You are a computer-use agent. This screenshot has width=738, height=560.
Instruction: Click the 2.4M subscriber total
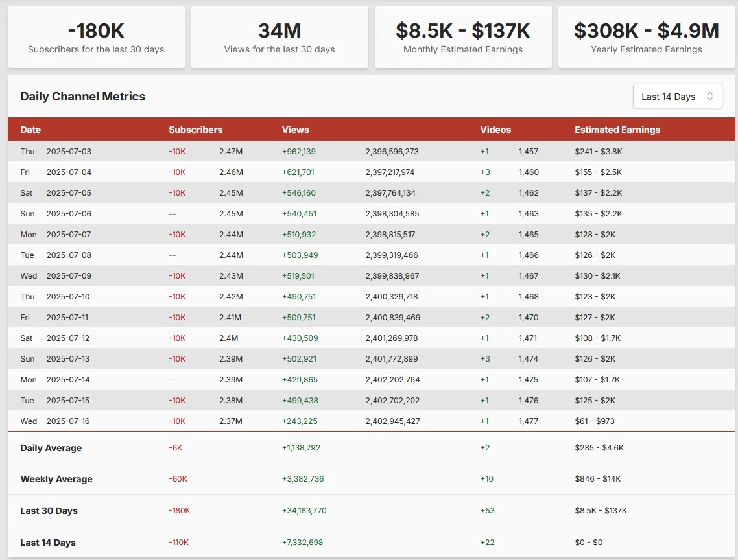tap(229, 338)
